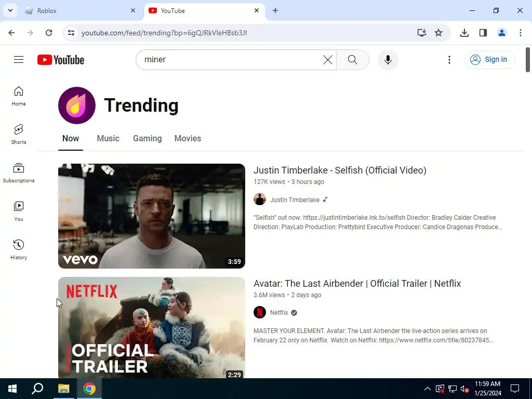532x399 pixels.
Task: Bookmark this page with the star
Action: [438, 33]
